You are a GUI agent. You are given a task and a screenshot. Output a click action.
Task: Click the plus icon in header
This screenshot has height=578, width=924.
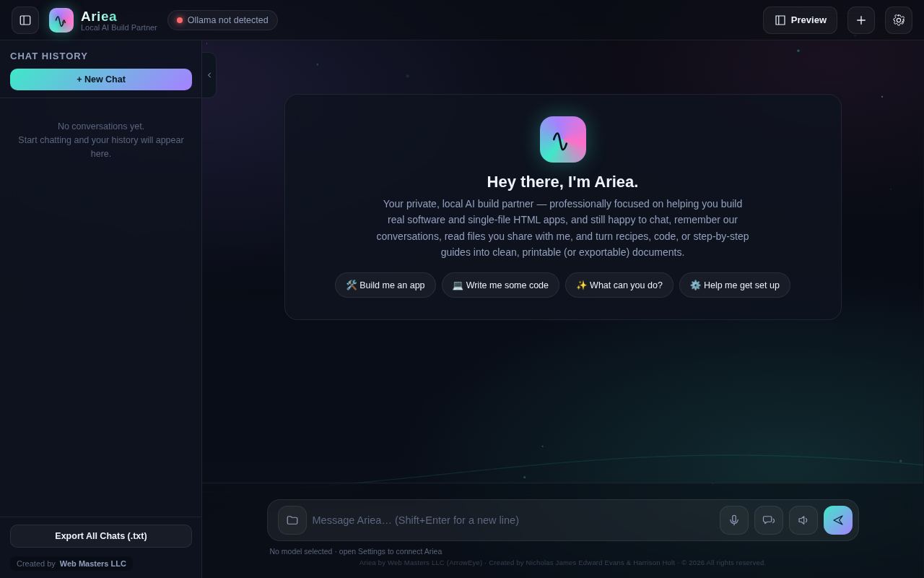coord(861,20)
